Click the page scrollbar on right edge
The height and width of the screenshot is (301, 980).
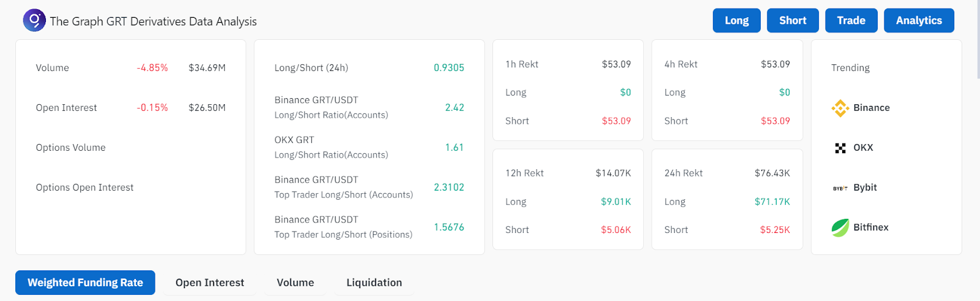pos(976,37)
